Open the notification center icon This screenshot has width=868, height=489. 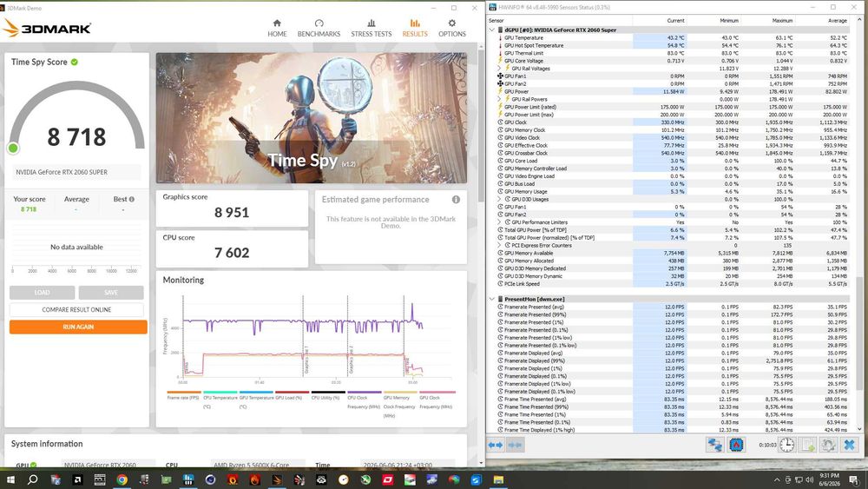point(855,479)
